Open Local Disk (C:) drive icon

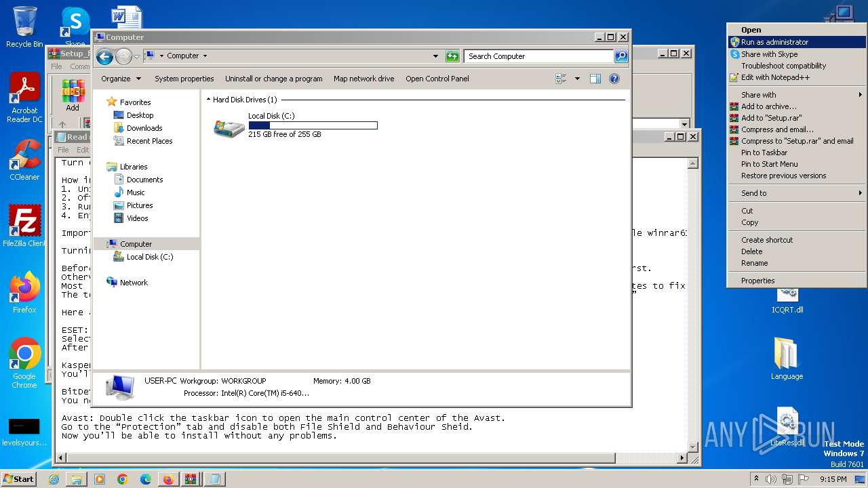point(229,127)
